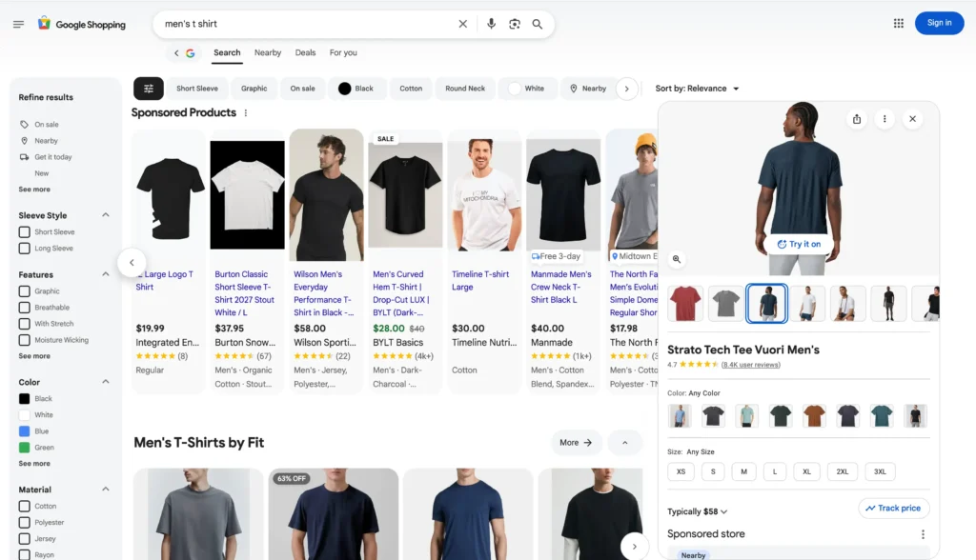
Task: Enable the Graphic feature checkbox
Action: click(24, 291)
